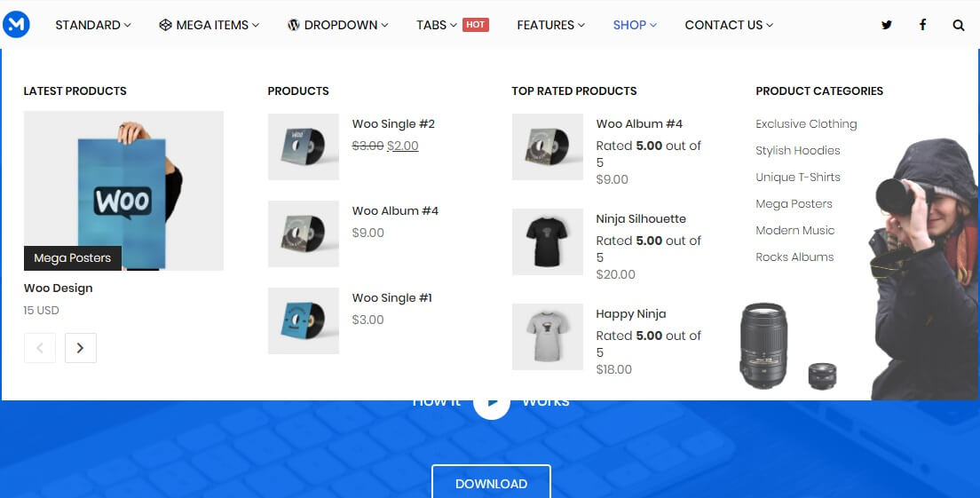Click the Ninja Silhouette t-shirt thumbnail
Viewport: 980px width, 498px height.
[x=548, y=241]
